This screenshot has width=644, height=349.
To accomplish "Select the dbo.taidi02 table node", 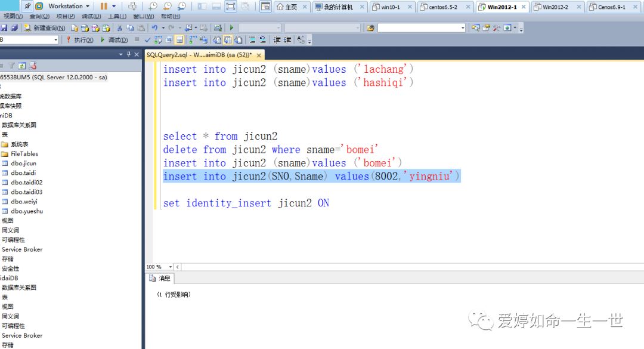I will (27, 182).
